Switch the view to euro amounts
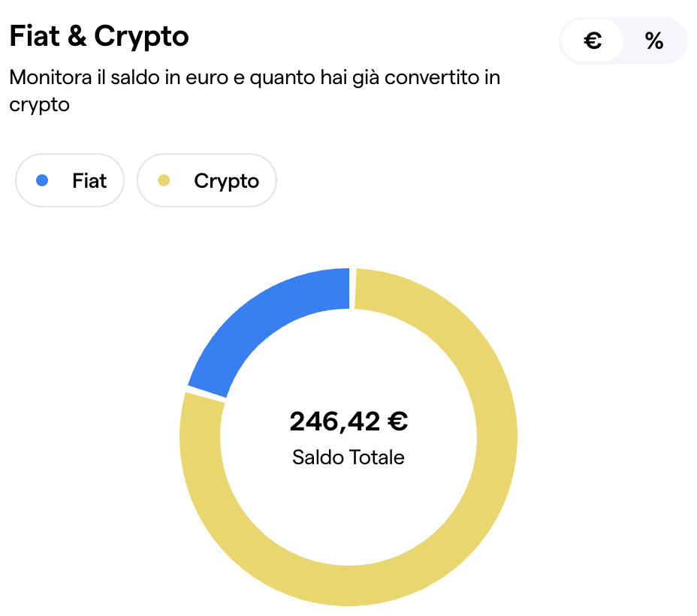 point(592,41)
